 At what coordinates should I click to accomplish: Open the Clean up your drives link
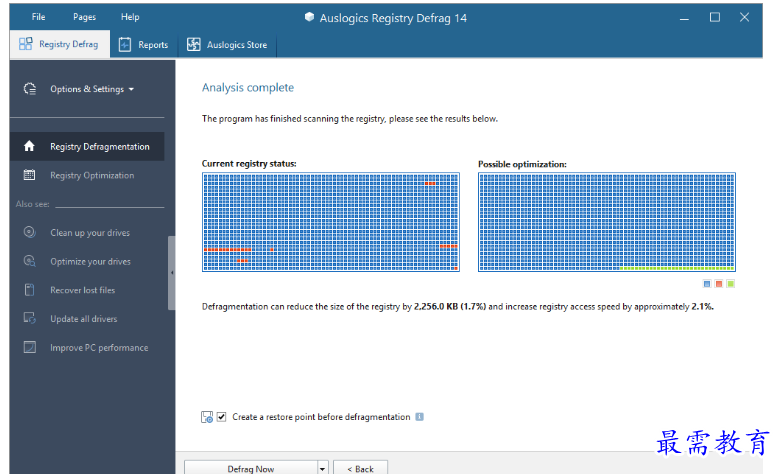(90, 233)
